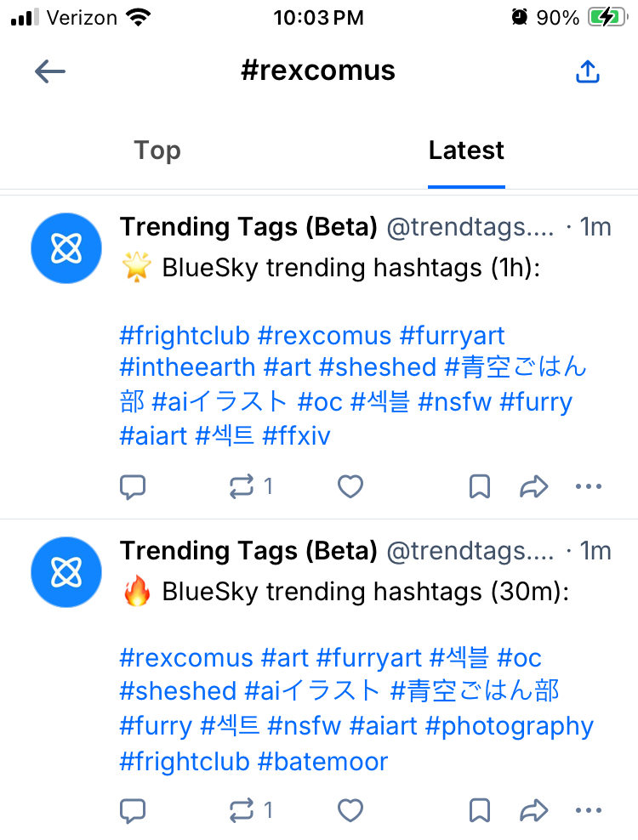The width and height of the screenshot is (638, 840).
Task: Reply to the 30m trending hashtags post
Action: (x=132, y=811)
